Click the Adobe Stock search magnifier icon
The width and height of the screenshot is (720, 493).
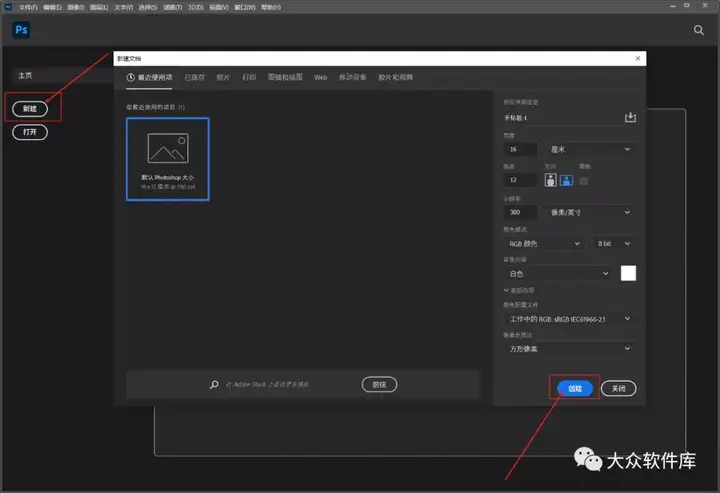click(214, 384)
